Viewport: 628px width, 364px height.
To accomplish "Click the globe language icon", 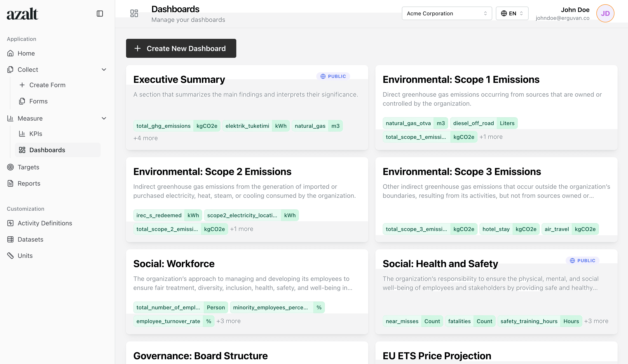I will click(x=505, y=14).
